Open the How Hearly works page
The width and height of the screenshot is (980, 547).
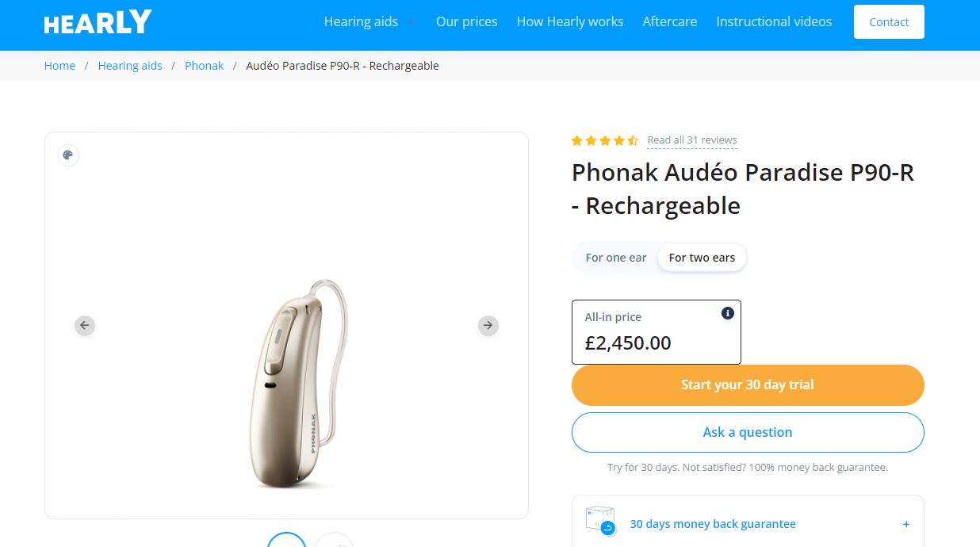570,22
